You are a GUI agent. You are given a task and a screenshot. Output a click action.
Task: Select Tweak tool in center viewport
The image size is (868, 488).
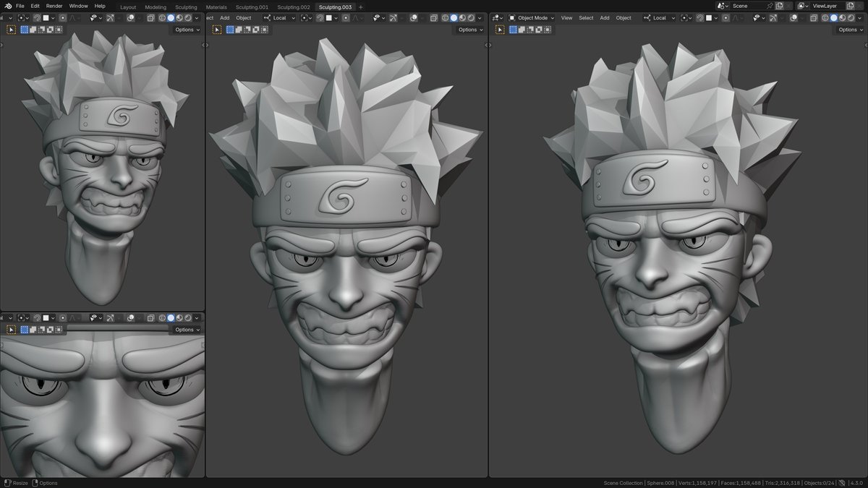217,30
